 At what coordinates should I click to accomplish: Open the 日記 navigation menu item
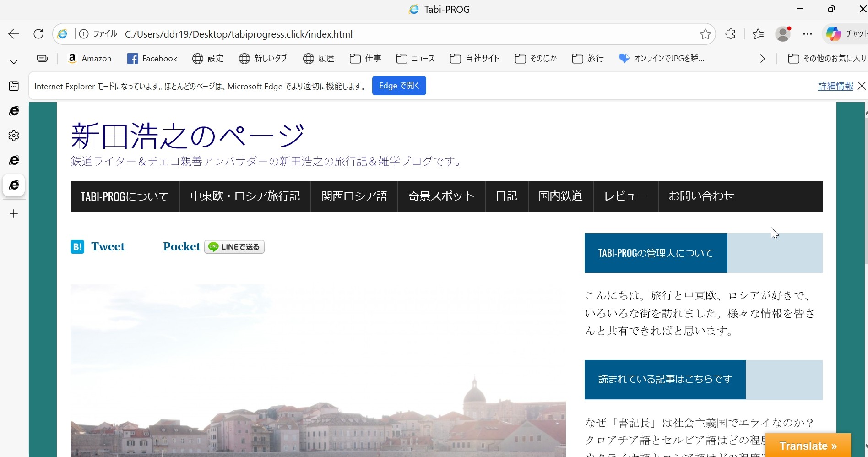click(x=506, y=196)
